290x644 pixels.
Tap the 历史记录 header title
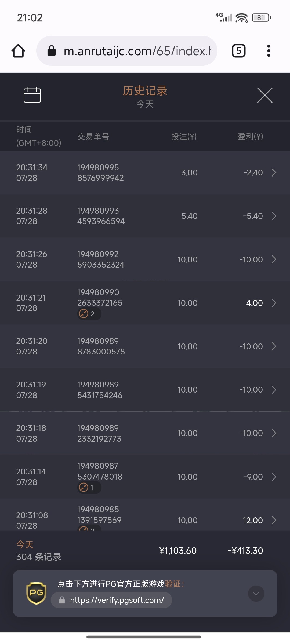145,91
